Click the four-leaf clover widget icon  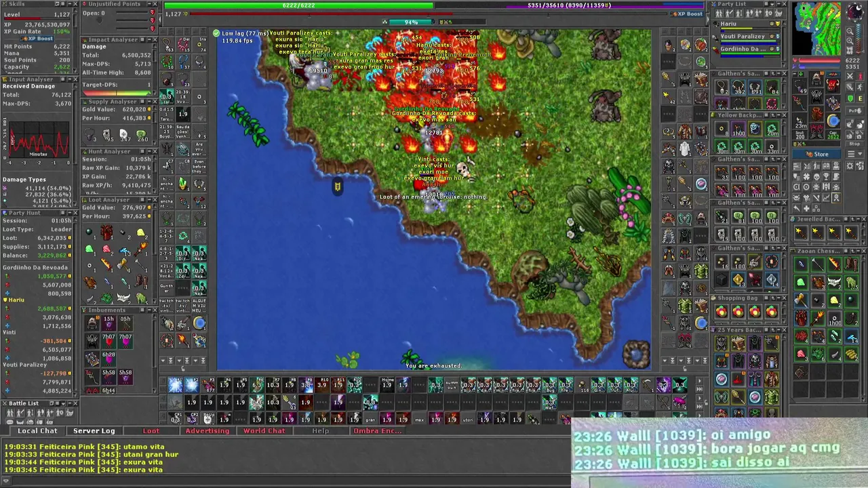[806, 176]
